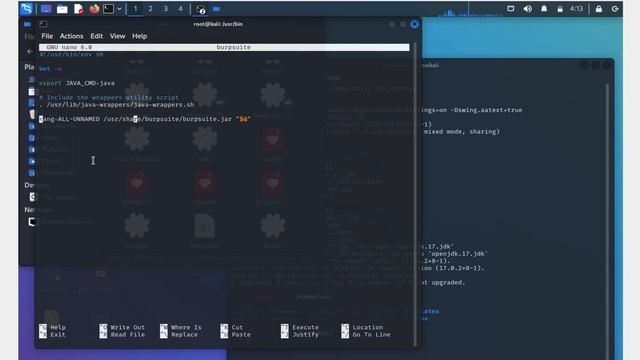This screenshot has width=640, height=360.
Task: Click nano Go To Line shortcut label
Action: [x=371, y=335]
